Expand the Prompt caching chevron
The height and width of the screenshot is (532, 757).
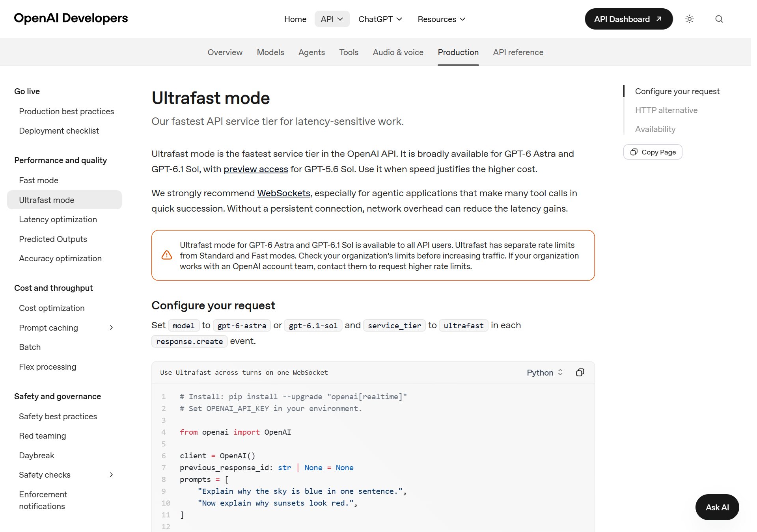[111, 327]
